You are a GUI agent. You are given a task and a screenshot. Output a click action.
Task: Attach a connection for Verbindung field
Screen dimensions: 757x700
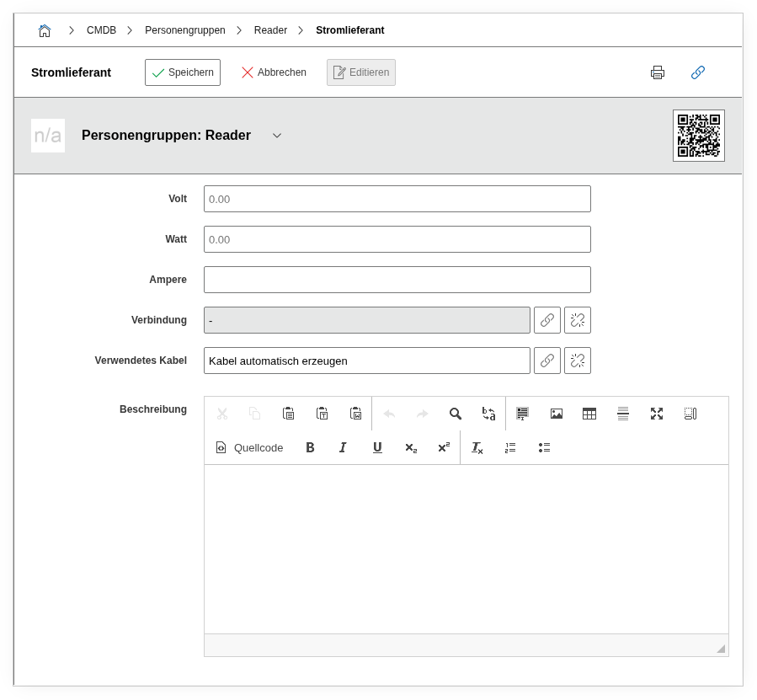pos(547,320)
